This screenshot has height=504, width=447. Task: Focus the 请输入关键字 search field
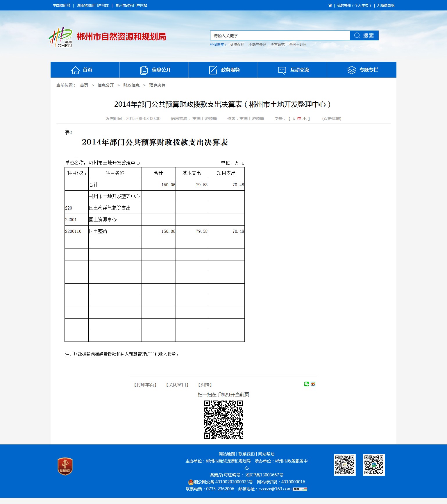[x=280, y=35]
